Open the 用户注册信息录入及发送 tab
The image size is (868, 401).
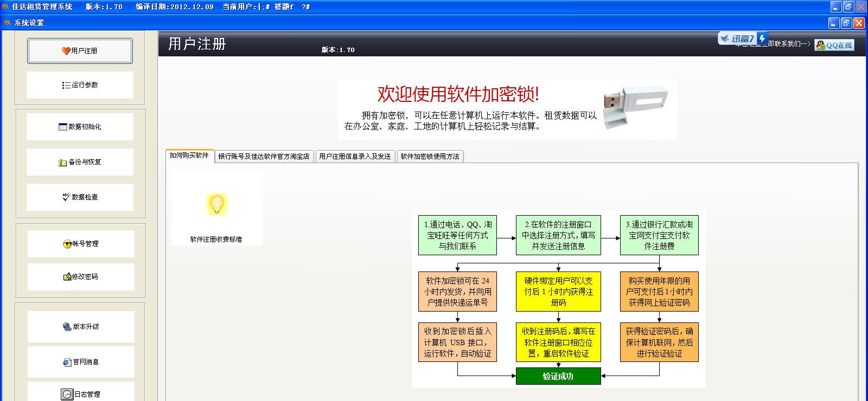355,157
